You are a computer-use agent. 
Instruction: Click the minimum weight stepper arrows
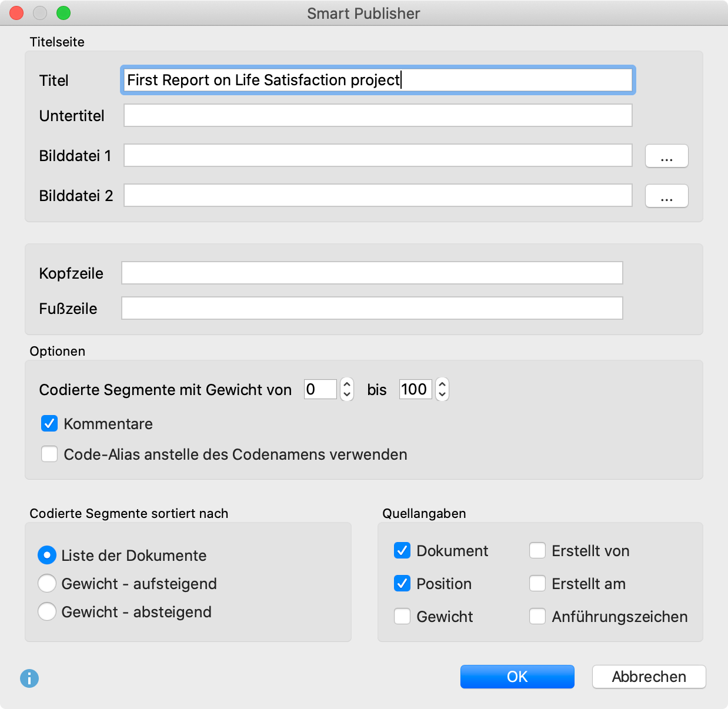tap(347, 389)
